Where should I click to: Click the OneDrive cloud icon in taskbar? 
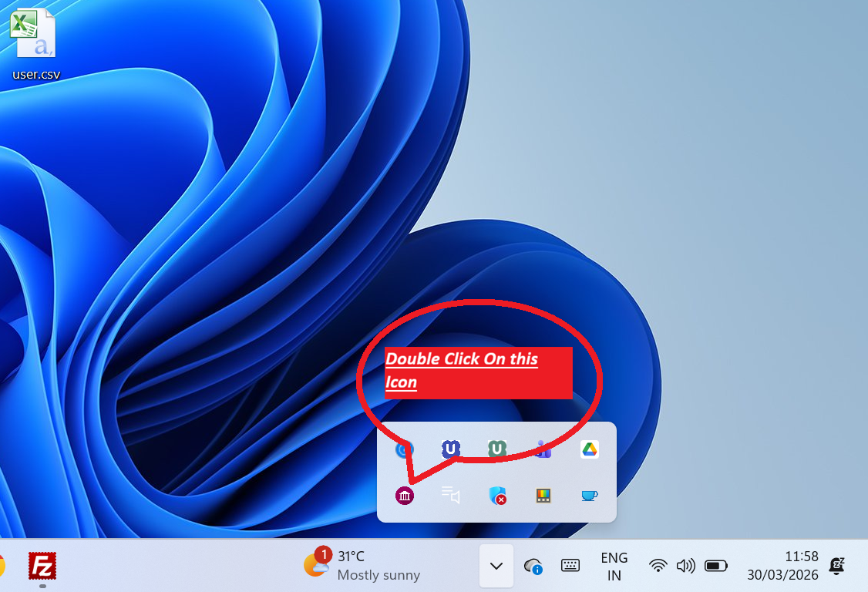click(x=533, y=566)
